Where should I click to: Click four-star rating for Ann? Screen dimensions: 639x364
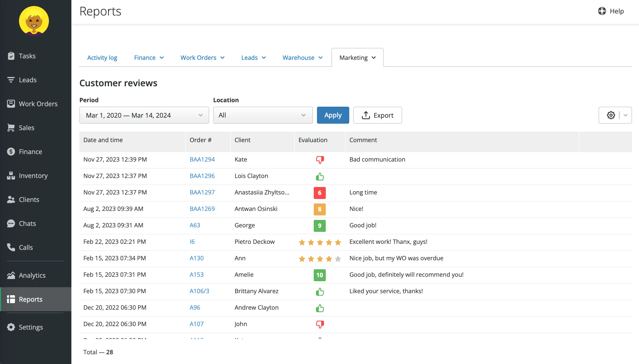pyautogui.click(x=320, y=259)
